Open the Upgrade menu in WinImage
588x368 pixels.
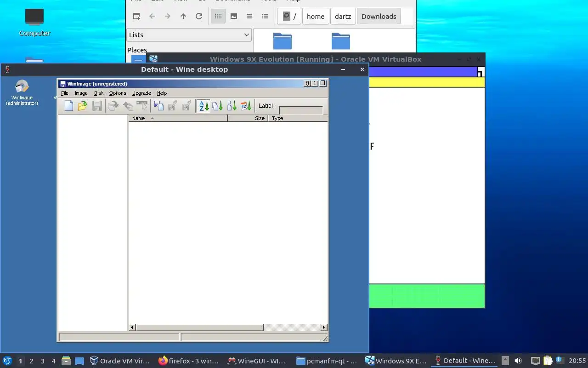pyautogui.click(x=141, y=93)
